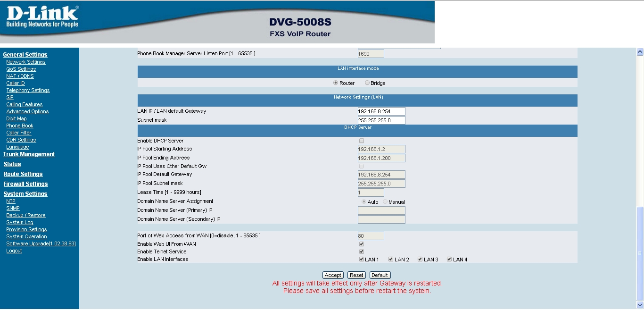Open the SNMP link
Image resolution: width=644 pixels, height=310 pixels.
(x=13, y=208)
